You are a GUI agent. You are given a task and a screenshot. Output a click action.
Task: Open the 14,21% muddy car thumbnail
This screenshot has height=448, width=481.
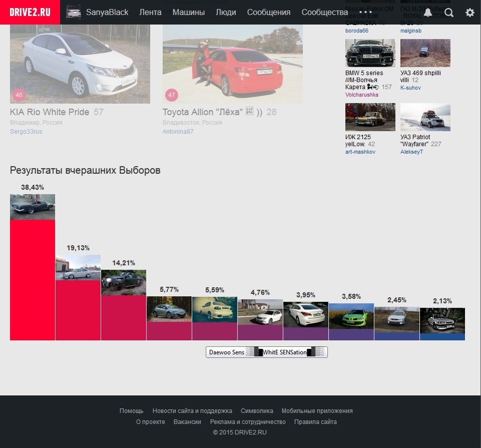(x=124, y=283)
